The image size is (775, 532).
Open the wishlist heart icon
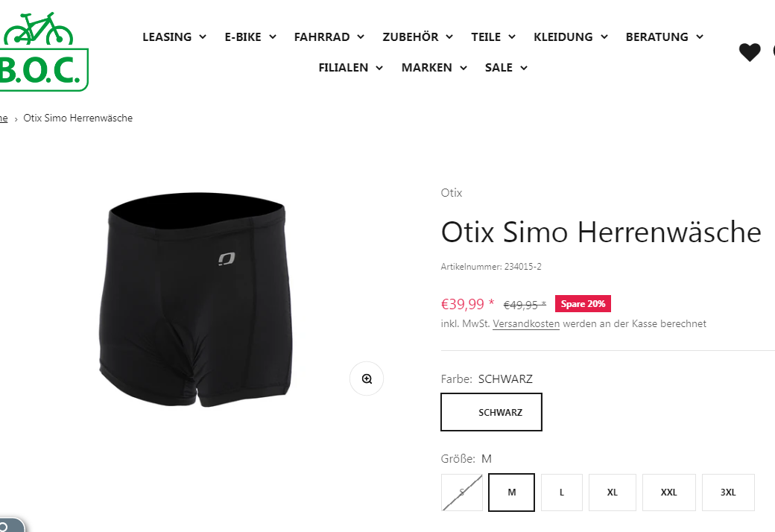pyautogui.click(x=750, y=52)
